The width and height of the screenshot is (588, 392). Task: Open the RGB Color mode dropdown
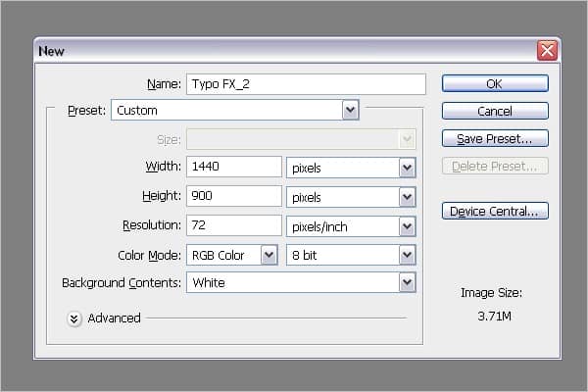click(232, 255)
